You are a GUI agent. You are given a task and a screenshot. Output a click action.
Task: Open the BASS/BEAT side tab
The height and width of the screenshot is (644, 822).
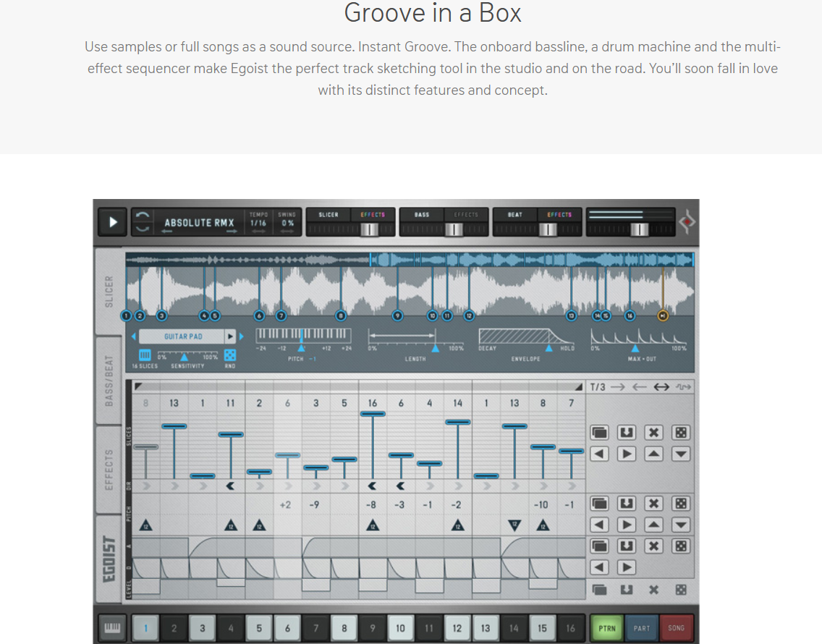tap(109, 381)
